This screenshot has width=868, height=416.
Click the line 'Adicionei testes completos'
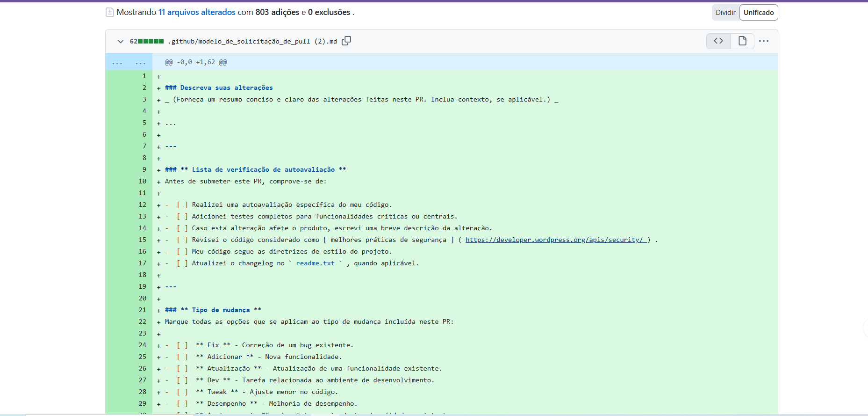pyautogui.click(x=324, y=216)
